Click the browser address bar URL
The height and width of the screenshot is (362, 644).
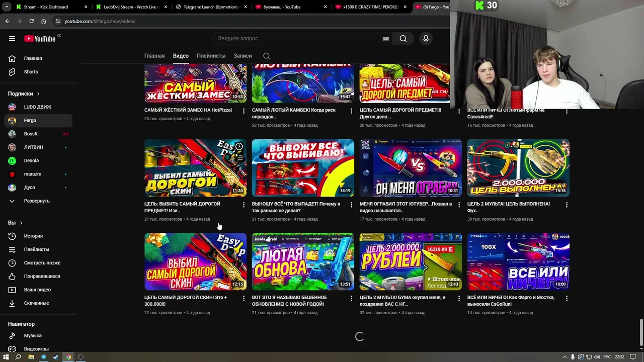pyautogui.click(x=100, y=21)
